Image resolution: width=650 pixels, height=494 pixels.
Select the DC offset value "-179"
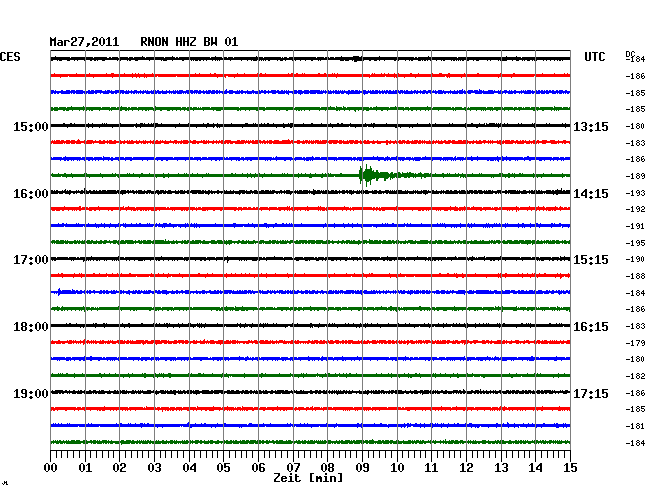tap(635, 343)
